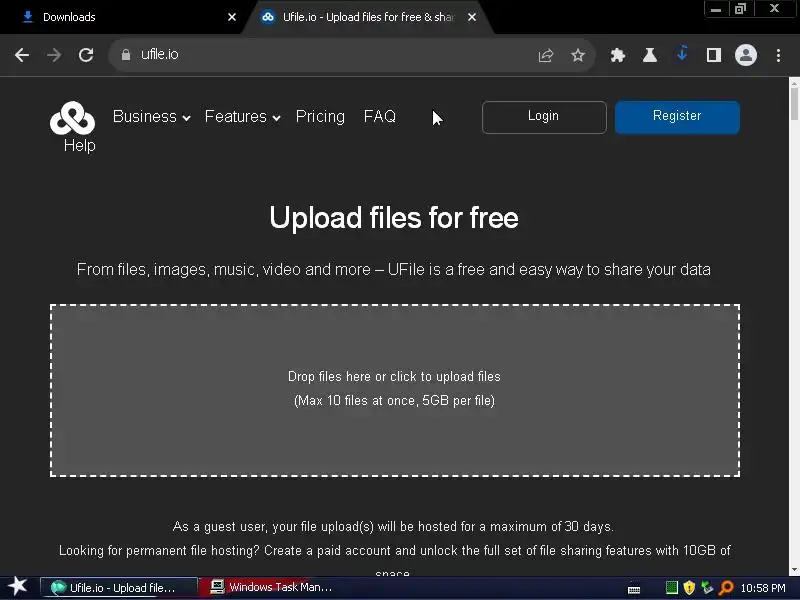
Task: Expand the Business dropdown menu
Action: click(x=152, y=116)
